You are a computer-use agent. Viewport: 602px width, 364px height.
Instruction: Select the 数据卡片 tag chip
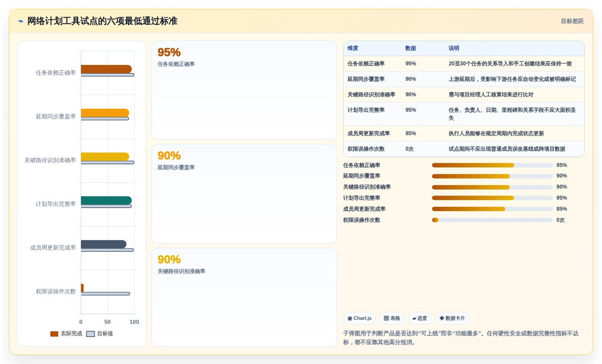pos(452,318)
